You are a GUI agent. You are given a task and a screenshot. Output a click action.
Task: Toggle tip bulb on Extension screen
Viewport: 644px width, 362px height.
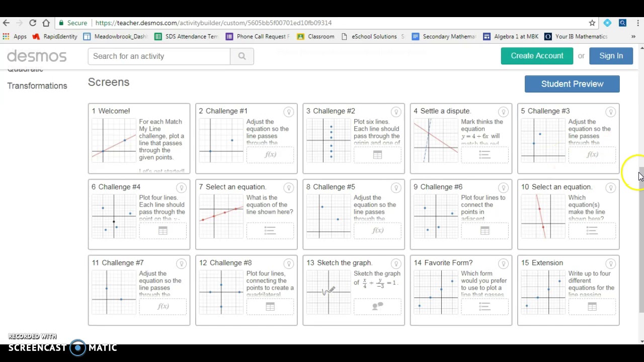tap(610, 263)
